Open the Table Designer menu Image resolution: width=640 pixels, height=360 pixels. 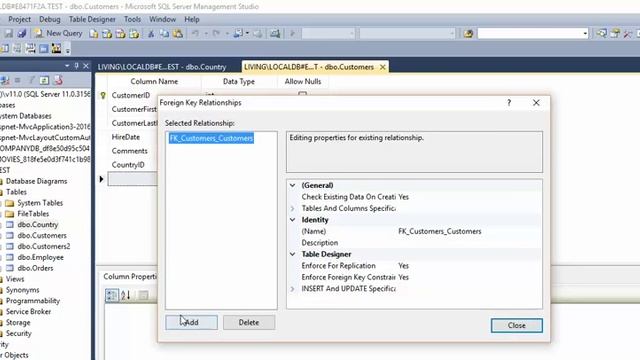point(92,19)
